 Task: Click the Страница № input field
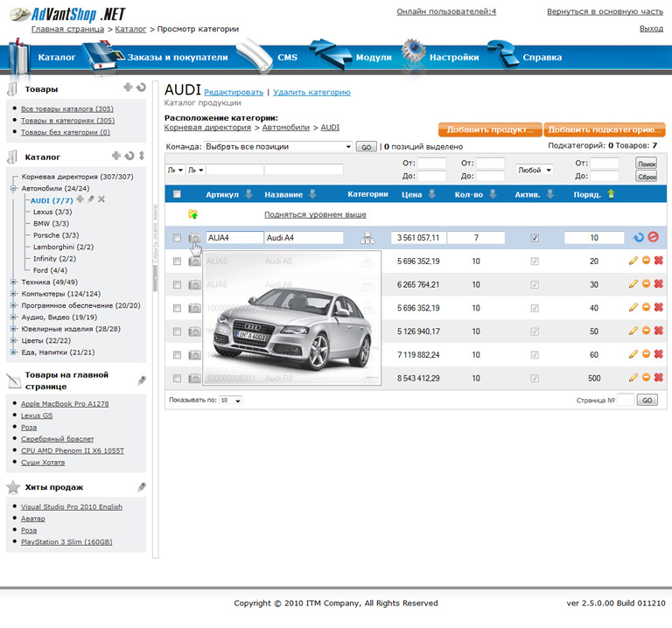pos(626,400)
